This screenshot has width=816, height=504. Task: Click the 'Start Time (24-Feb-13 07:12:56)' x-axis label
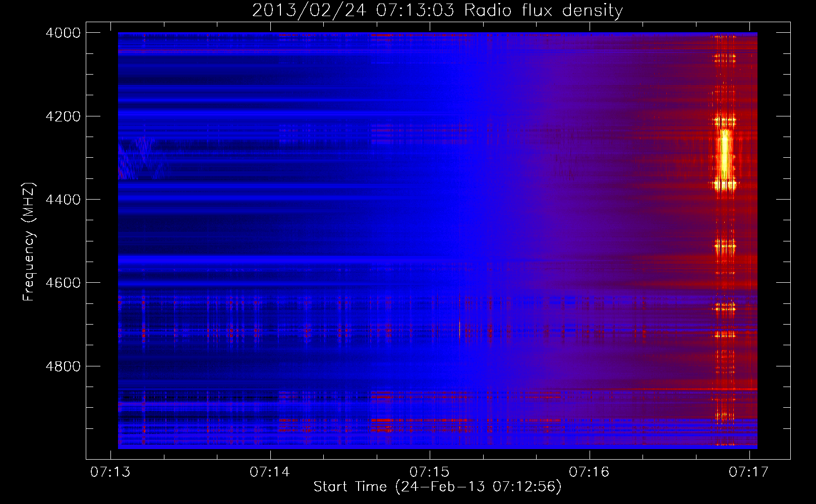(437, 487)
